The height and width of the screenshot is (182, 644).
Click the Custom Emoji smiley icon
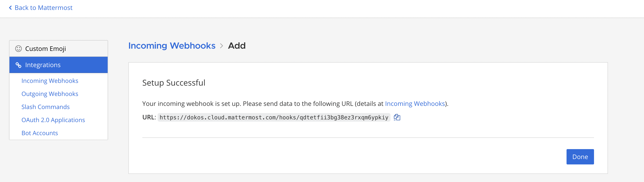pos(18,49)
